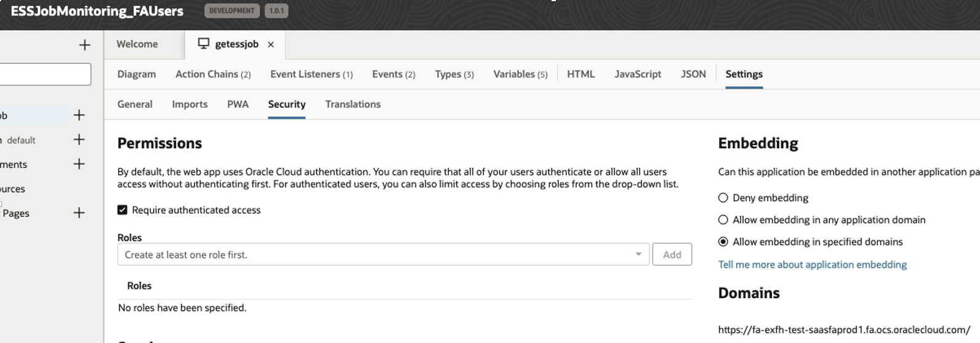980x343 pixels.
Task: Click the Add role button
Action: coord(672,254)
